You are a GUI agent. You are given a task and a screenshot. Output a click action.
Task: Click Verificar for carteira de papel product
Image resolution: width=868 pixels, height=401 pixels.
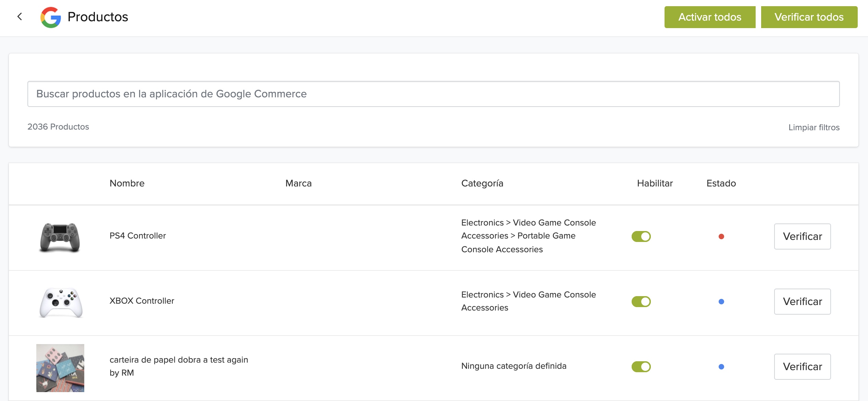click(802, 367)
